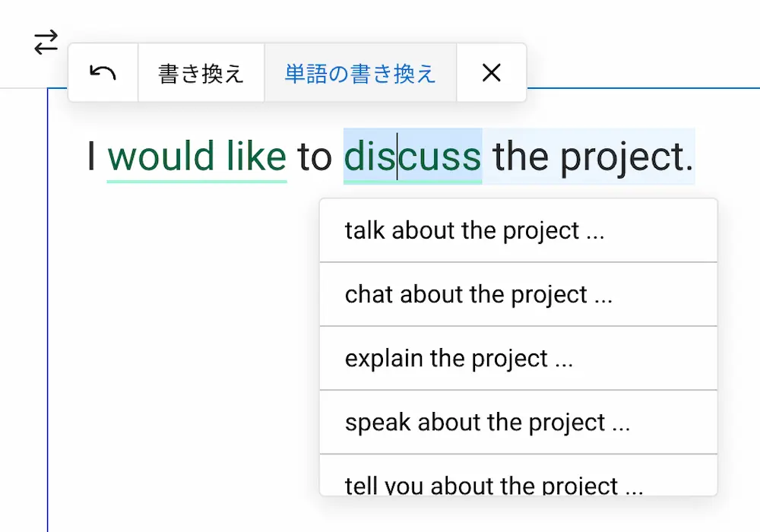Click the green underlined phrase would like
This screenshot has width=760, height=532.
click(197, 157)
